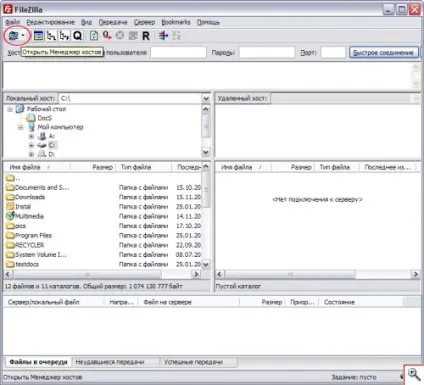Open the Сервер menu

coord(144,22)
